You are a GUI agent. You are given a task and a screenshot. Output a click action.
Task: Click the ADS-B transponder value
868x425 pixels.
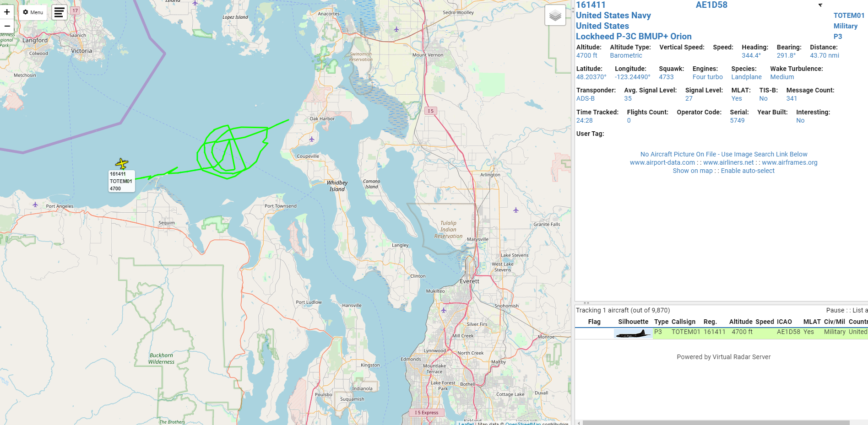pos(586,98)
